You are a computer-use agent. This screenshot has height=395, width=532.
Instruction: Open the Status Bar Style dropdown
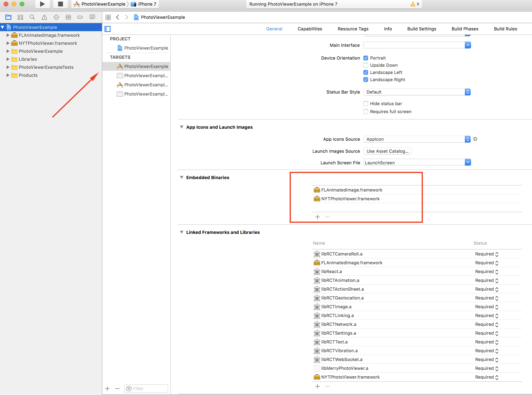[417, 92]
